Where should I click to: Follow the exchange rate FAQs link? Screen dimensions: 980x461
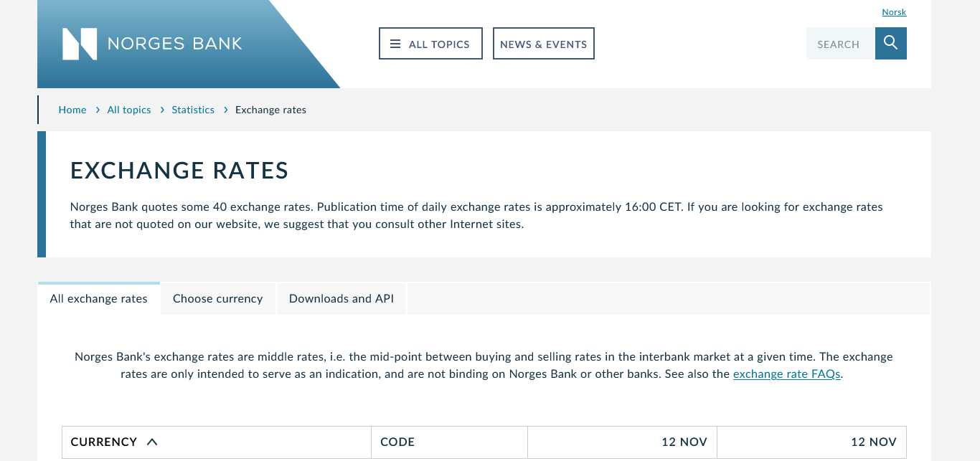point(786,374)
